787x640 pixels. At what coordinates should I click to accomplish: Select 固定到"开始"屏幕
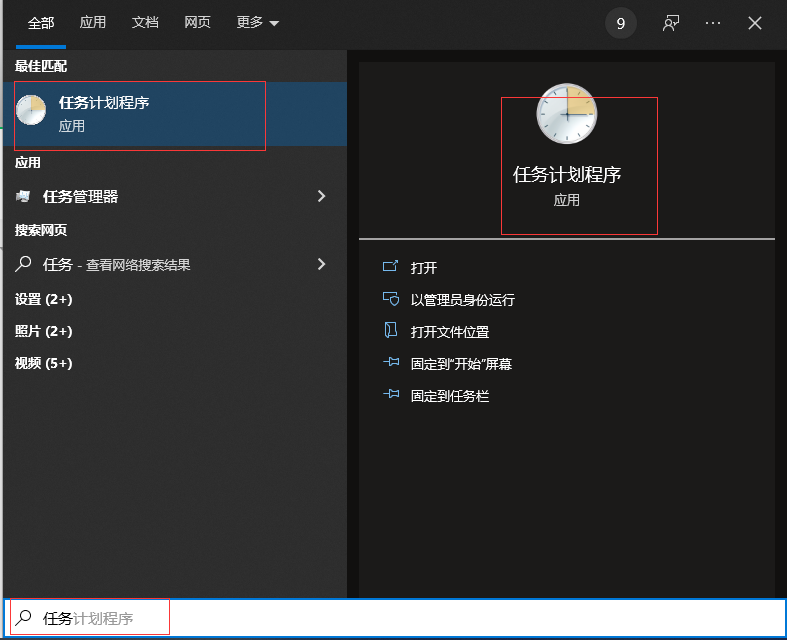click(x=461, y=364)
